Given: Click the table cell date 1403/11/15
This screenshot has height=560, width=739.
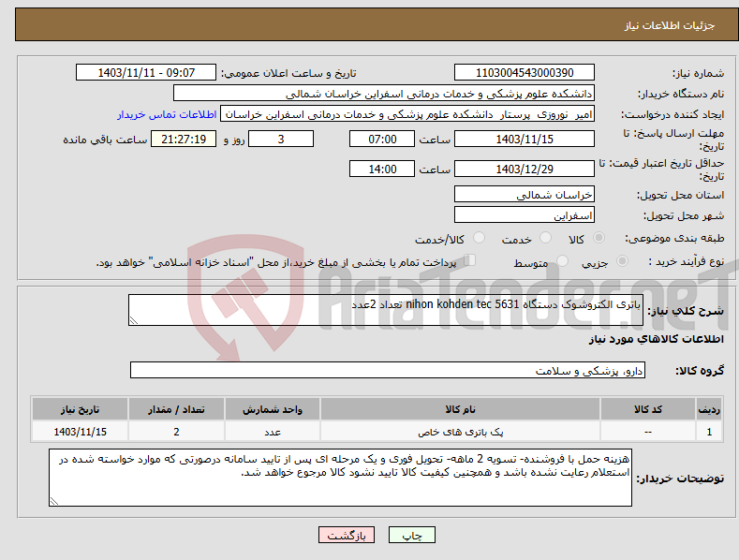Looking at the screenshot, I should tap(80, 432).
